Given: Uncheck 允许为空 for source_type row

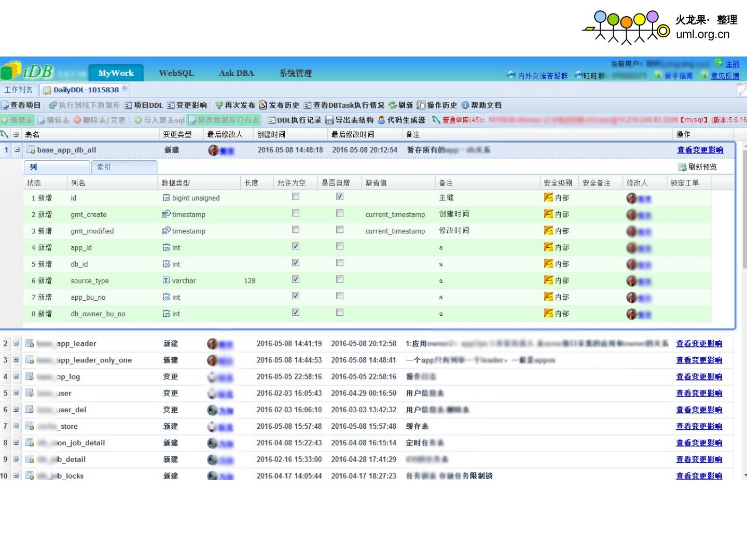Looking at the screenshot, I should coord(296,279).
